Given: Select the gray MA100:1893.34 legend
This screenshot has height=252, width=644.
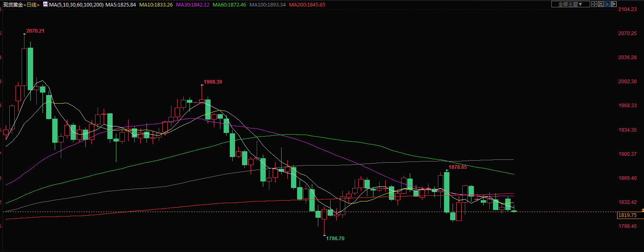Looking at the screenshot, I should [267, 5].
